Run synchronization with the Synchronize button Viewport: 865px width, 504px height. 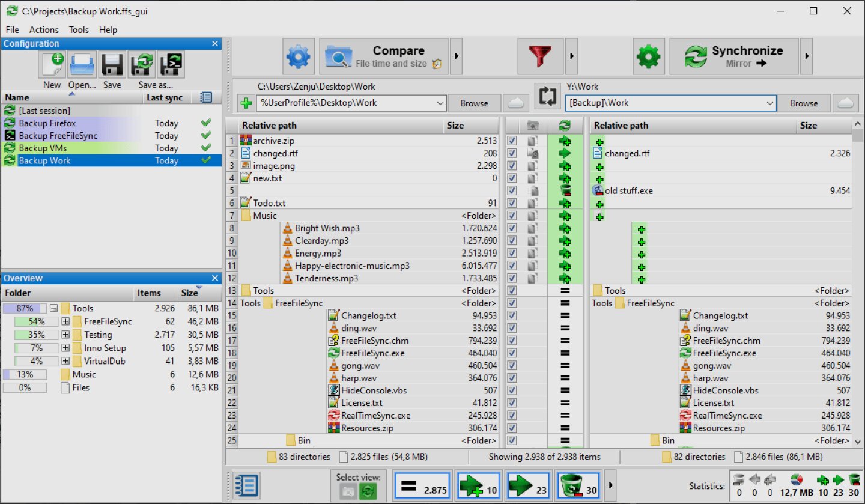coord(734,56)
